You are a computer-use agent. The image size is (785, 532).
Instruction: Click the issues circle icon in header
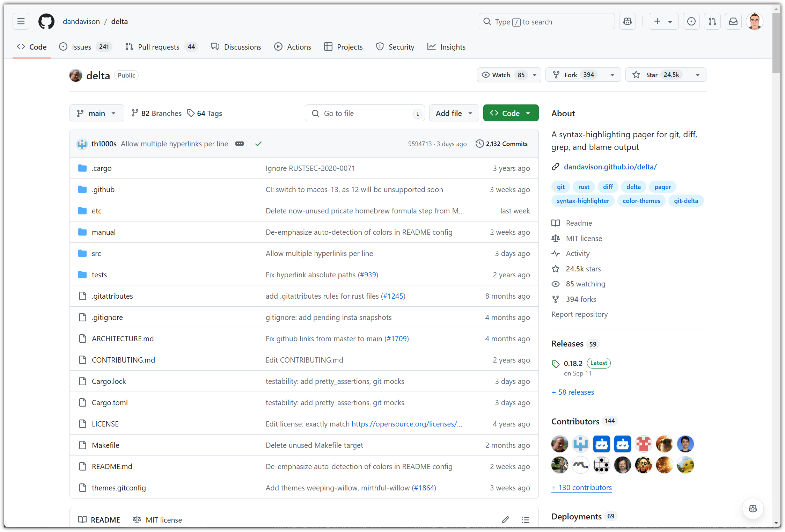coord(691,21)
